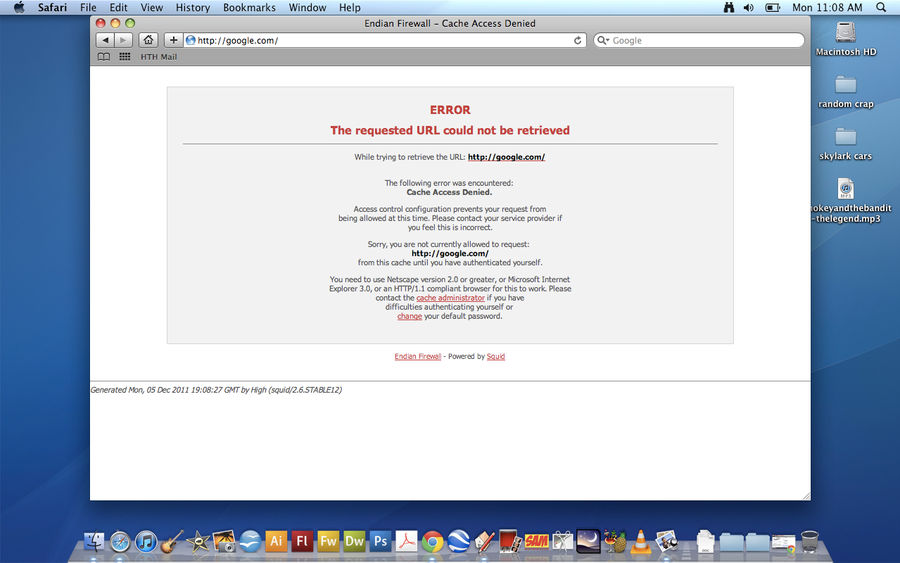Screen dimensions: 900x563
Task: Open Photo Booth from the dock
Action: pyautogui.click(x=510, y=541)
